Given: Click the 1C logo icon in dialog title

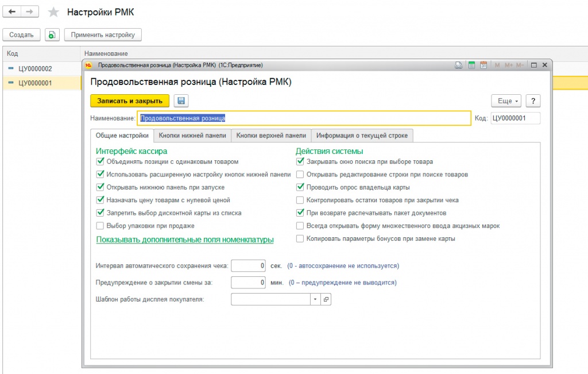Looking at the screenshot, I should [88, 65].
